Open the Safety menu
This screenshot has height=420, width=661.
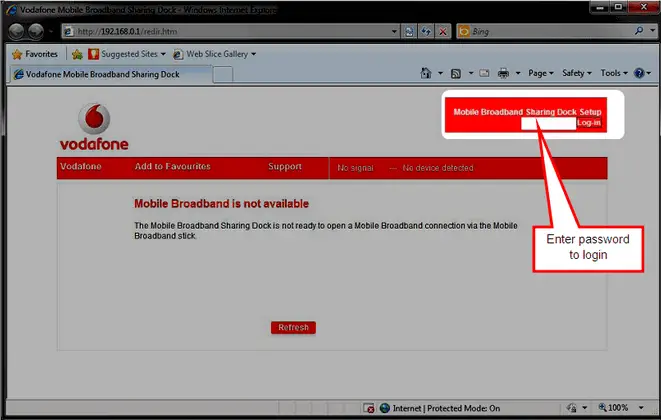(x=577, y=73)
